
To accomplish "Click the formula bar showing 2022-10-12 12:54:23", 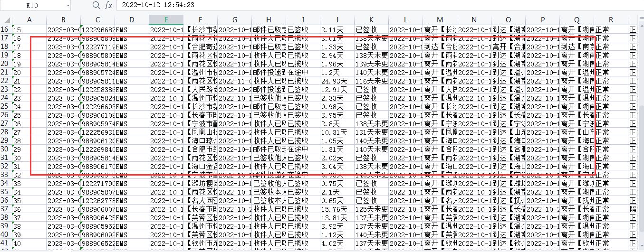I will [x=380, y=5].
